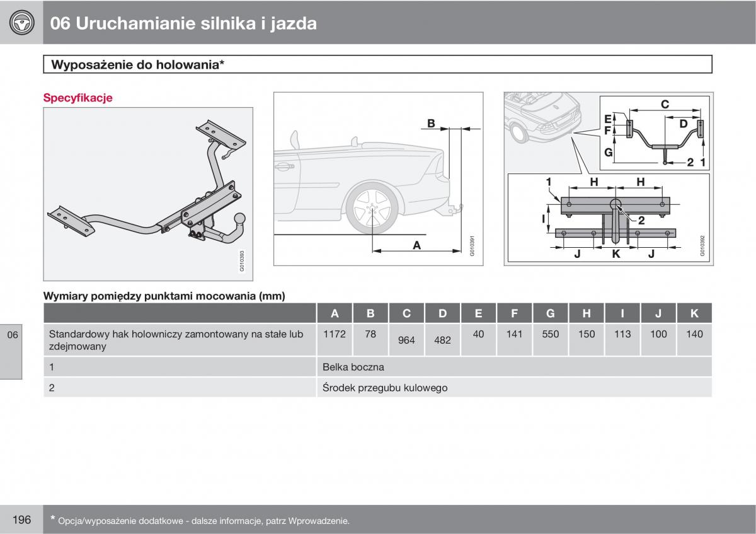Click dimension label G in mounting diagram
The width and height of the screenshot is (756, 534).
tap(608, 152)
